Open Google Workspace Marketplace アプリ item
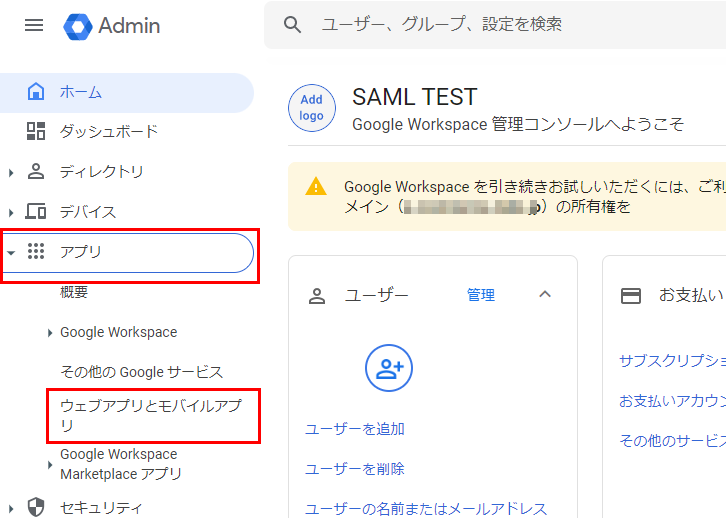726x518 pixels. tap(121, 464)
